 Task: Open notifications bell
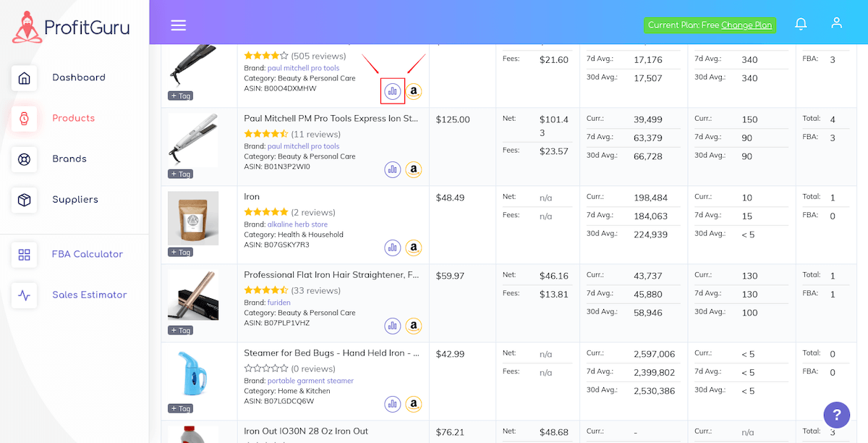pyautogui.click(x=801, y=24)
